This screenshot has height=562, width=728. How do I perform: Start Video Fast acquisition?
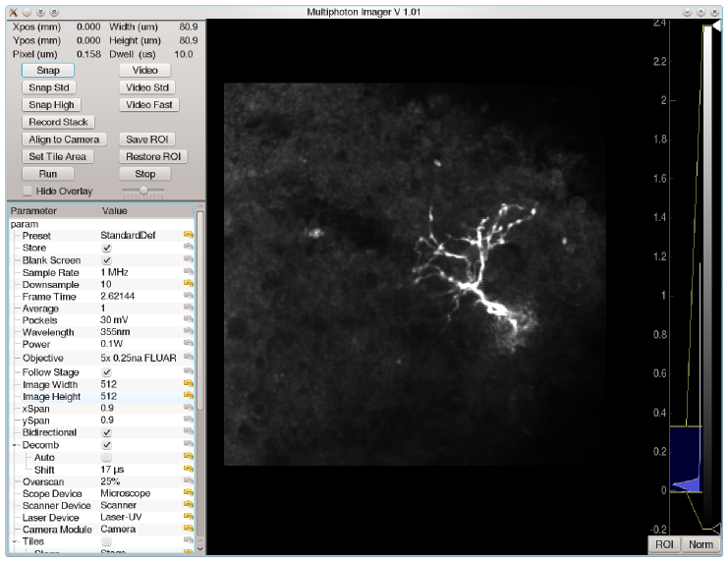tap(149, 105)
